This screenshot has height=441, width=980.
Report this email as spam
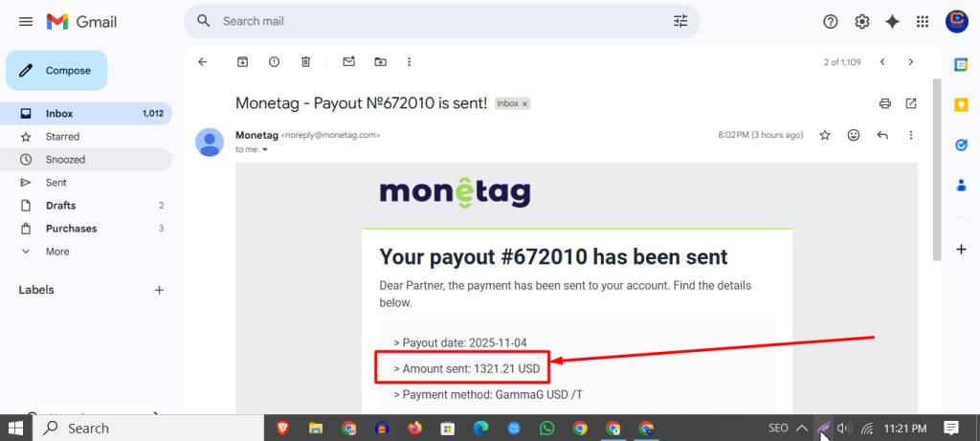274,62
